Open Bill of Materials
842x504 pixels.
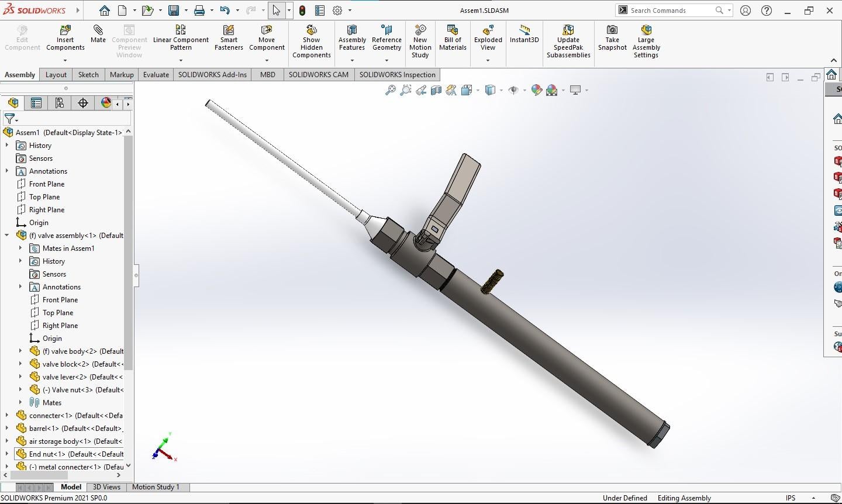coord(453,38)
